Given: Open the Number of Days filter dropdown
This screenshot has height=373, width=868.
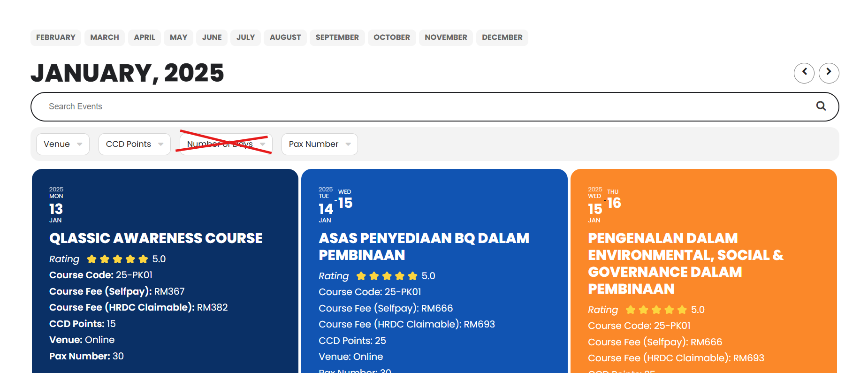Looking at the screenshot, I should coord(226,144).
